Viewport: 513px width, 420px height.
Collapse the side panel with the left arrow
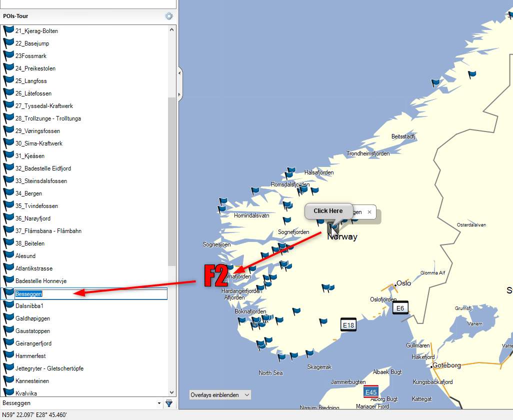(x=180, y=73)
